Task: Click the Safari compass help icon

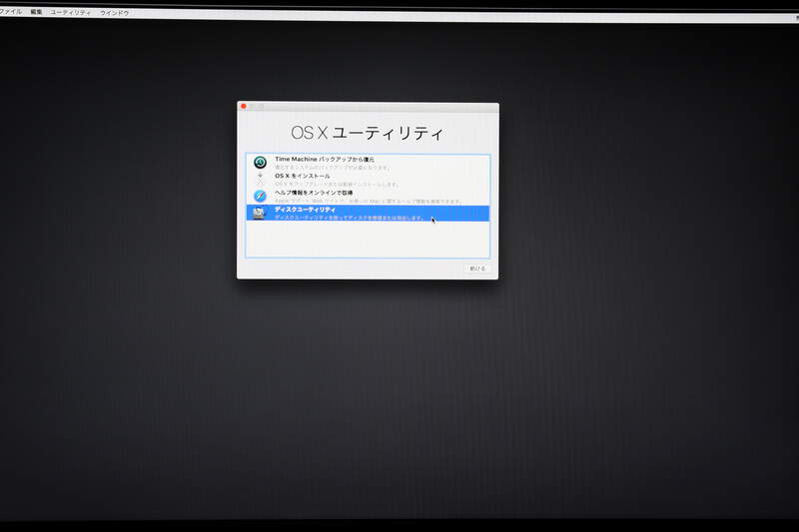Action: [x=260, y=196]
